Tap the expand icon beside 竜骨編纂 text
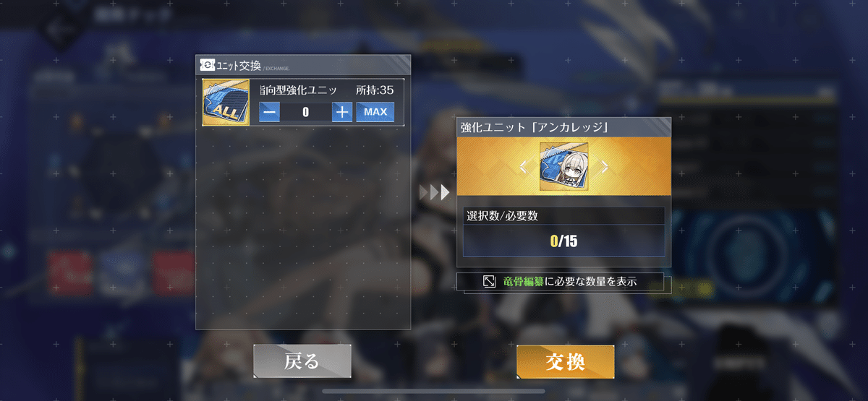The width and height of the screenshot is (868, 401). coord(490,281)
